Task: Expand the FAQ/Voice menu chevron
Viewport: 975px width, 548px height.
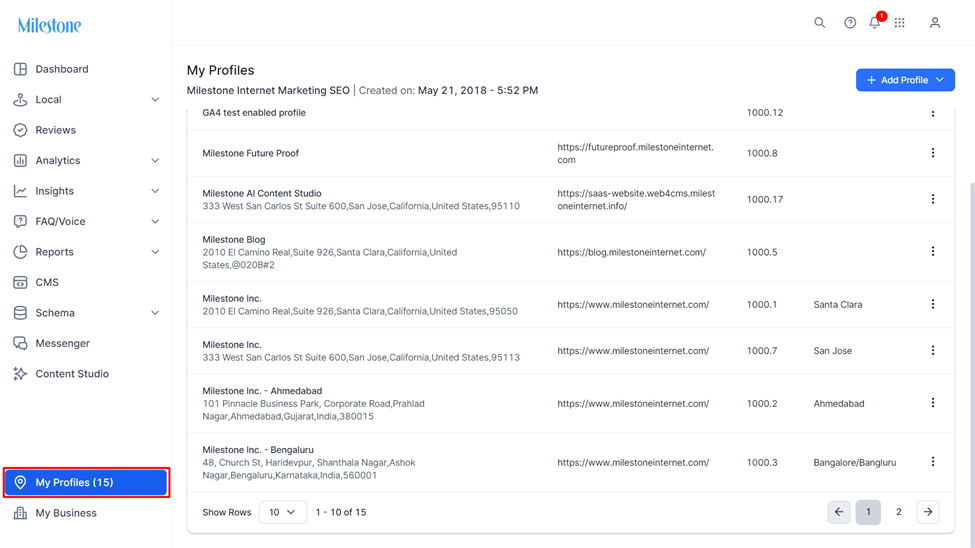Action: tap(155, 221)
